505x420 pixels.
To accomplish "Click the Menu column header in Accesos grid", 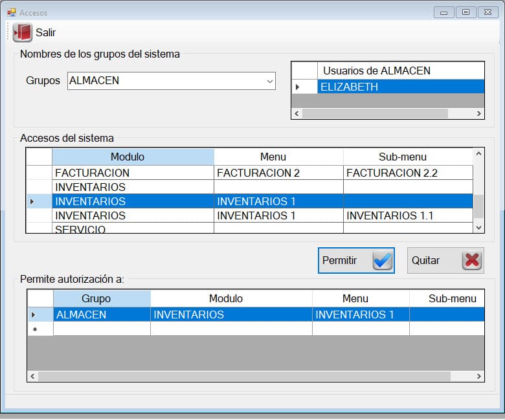I will 278,157.
